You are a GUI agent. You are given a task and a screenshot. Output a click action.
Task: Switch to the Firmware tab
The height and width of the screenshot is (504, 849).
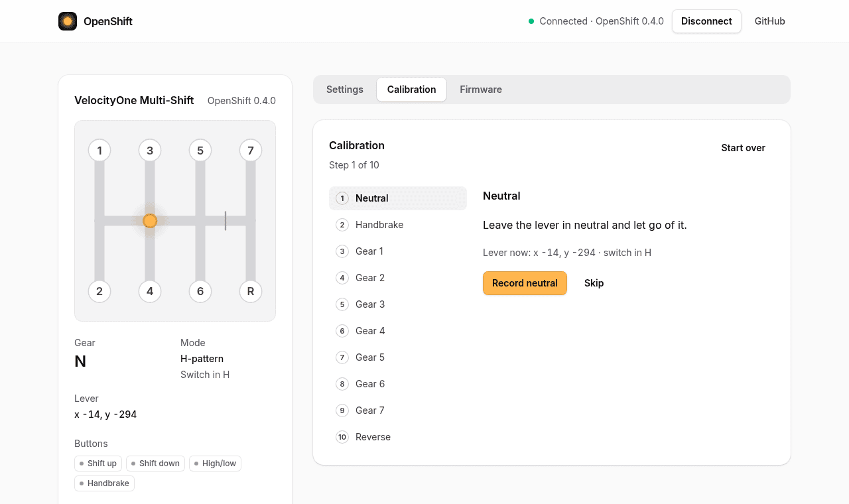pos(481,90)
